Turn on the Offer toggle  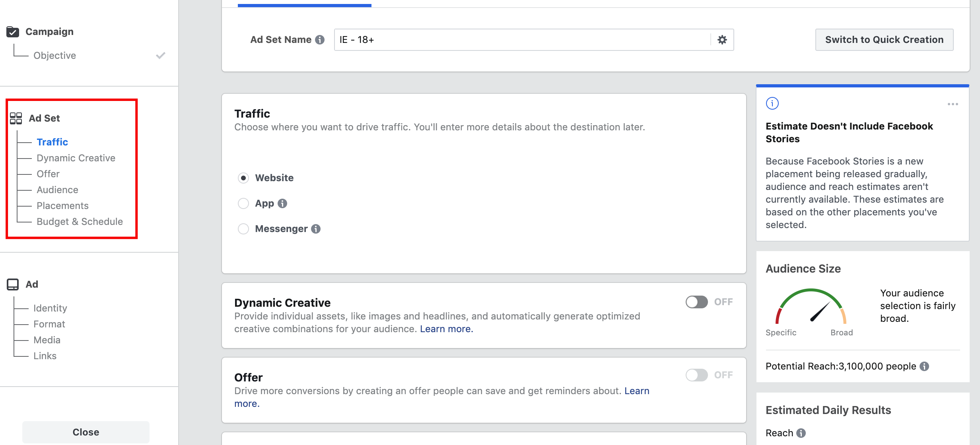pos(696,374)
